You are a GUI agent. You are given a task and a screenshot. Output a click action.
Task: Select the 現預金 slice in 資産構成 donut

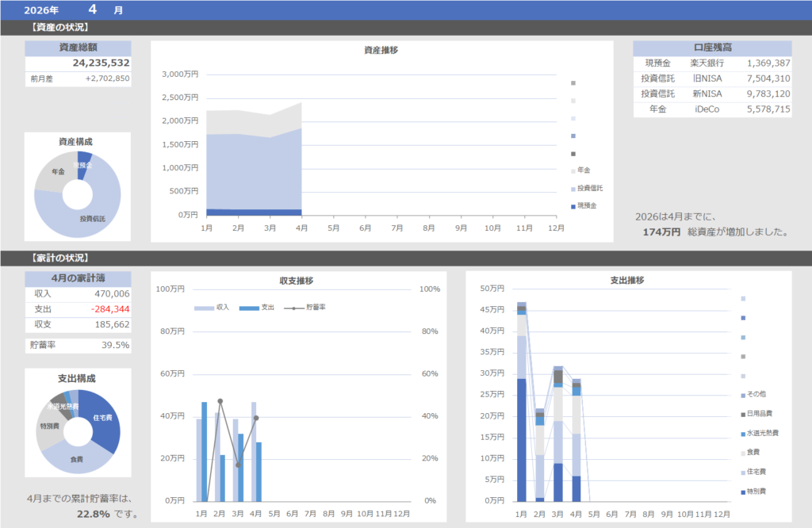pyautogui.click(x=83, y=165)
